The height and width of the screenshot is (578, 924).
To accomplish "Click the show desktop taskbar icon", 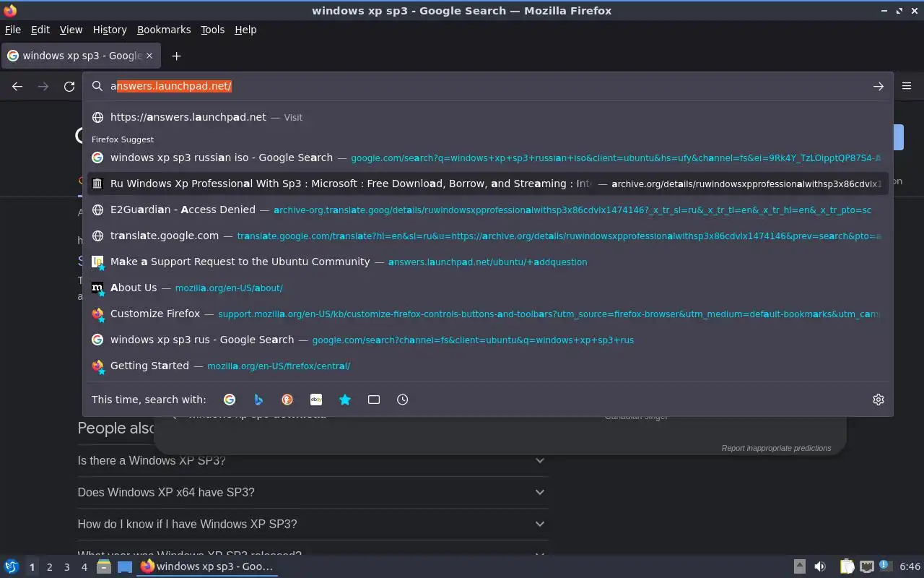I will tap(125, 566).
